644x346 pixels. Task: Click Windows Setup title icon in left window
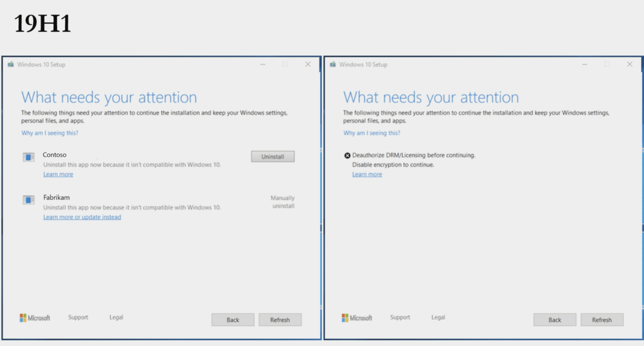(x=11, y=64)
